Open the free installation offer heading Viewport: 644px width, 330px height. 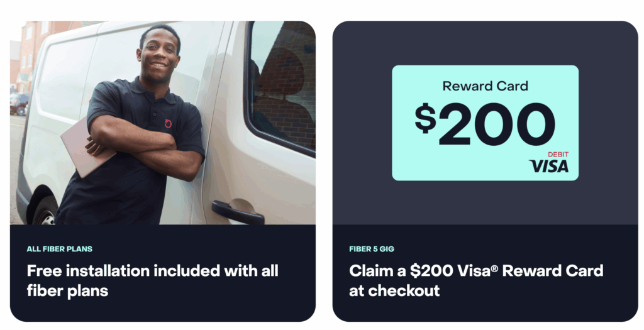pyautogui.click(x=152, y=281)
